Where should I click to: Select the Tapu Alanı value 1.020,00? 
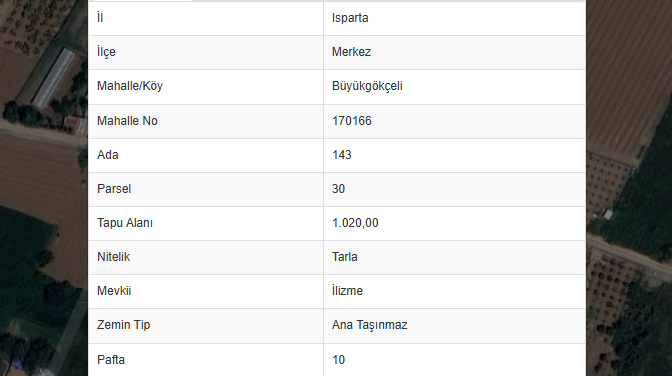click(x=355, y=223)
